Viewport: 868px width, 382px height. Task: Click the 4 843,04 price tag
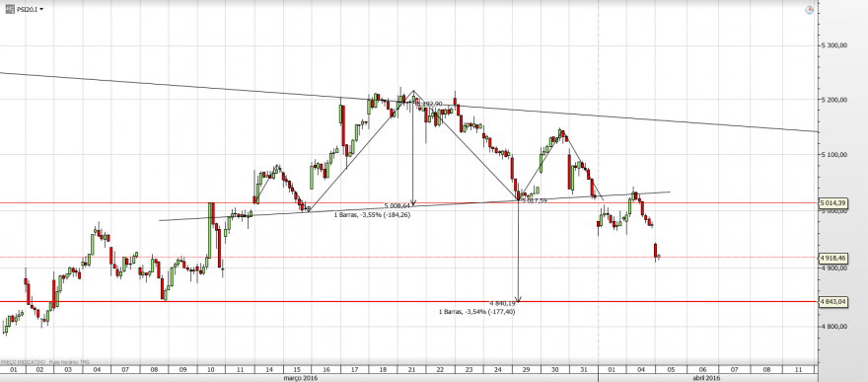point(833,302)
